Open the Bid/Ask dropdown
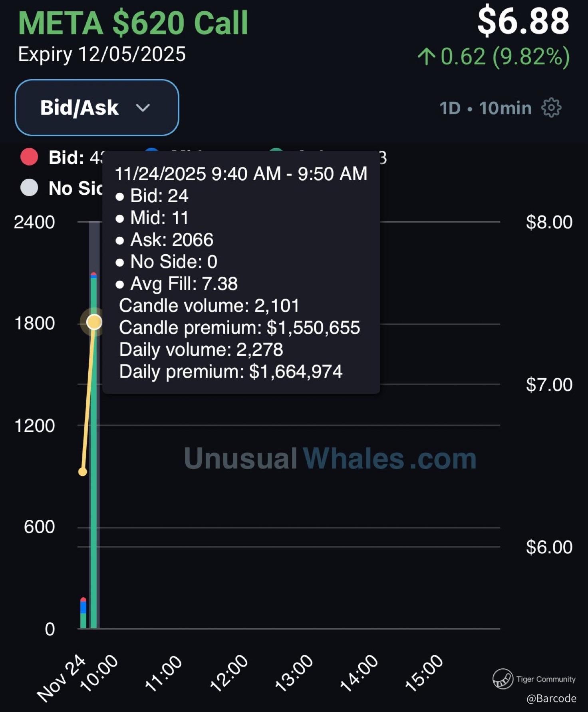Image resolution: width=588 pixels, height=712 pixels. [97, 108]
